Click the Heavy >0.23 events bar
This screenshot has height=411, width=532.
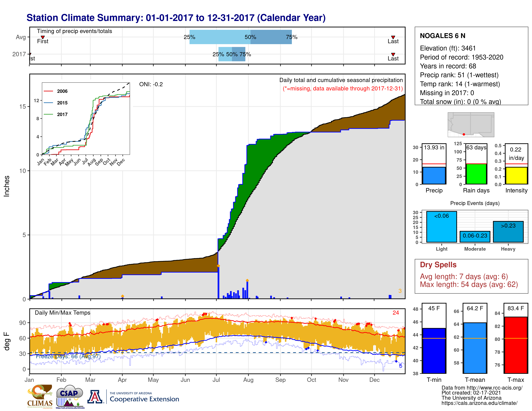click(508, 232)
